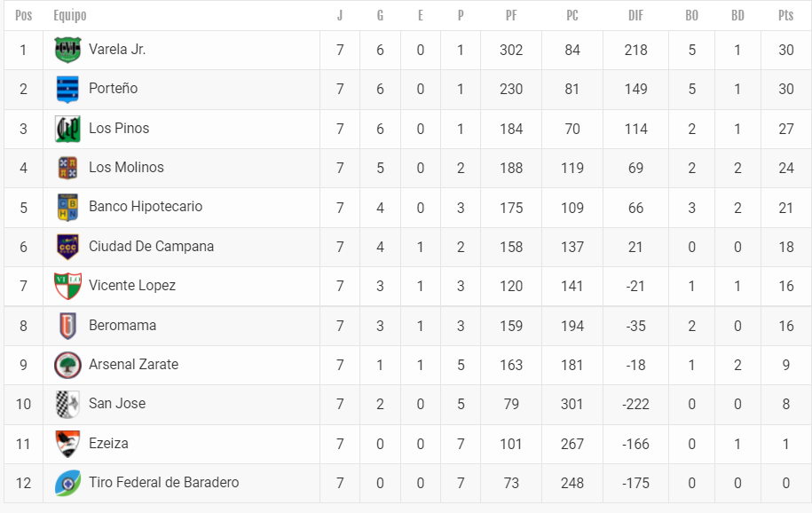The height and width of the screenshot is (513, 812).
Task: Click the San Jose checkered crest
Action: pos(67,404)
